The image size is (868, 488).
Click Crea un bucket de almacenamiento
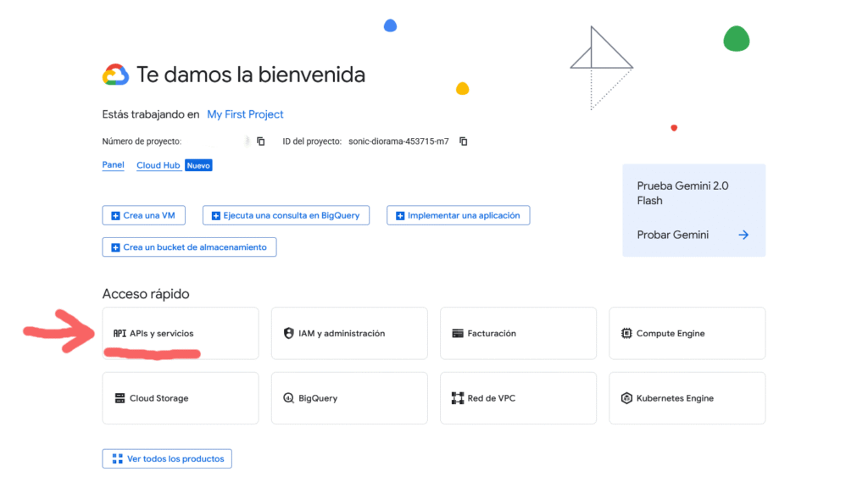[189, 247]
